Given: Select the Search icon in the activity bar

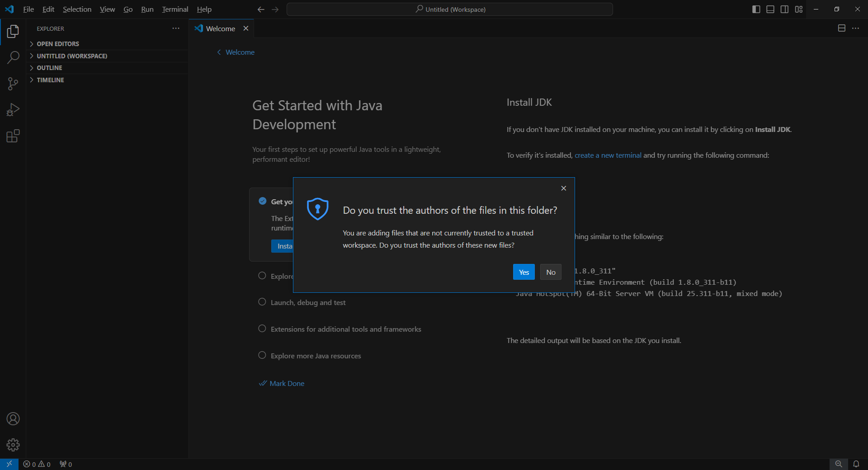Looking at the screenshot, I should coord(13,57).
